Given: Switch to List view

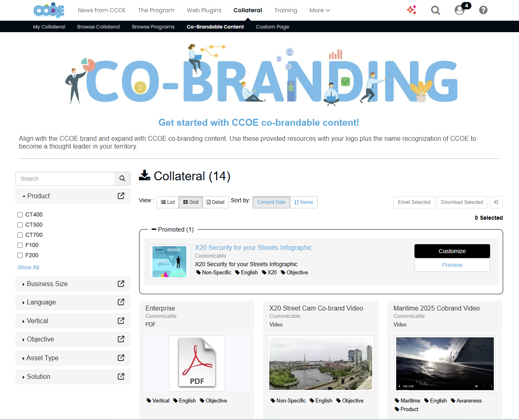Looking at the screenshot, I should pos(168,202).
